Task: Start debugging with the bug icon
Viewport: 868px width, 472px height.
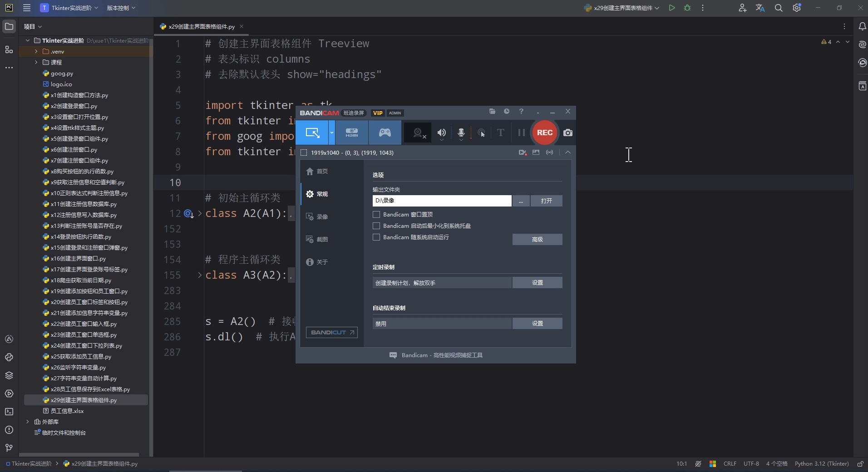Action: (x=687, y=8)
